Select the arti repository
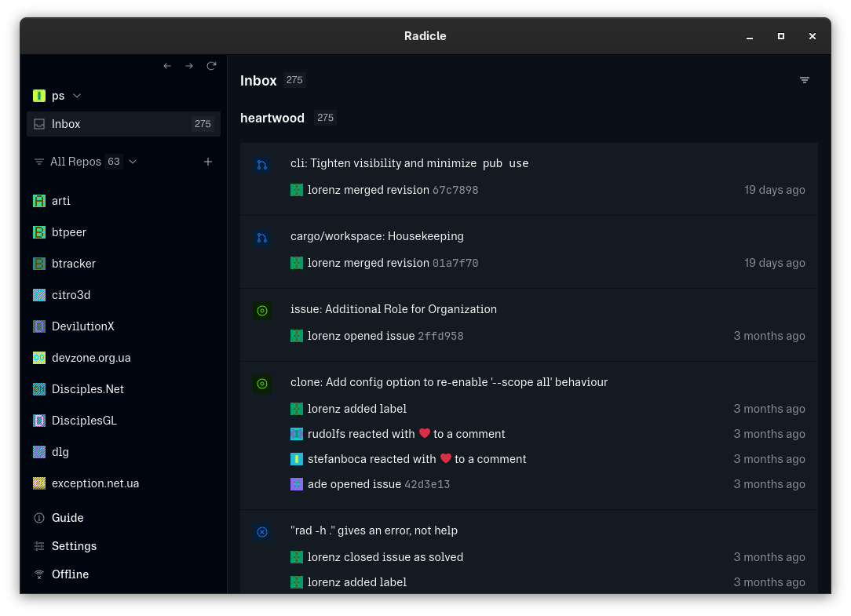Viewport: 851px width, 616px height. (124, 201)
